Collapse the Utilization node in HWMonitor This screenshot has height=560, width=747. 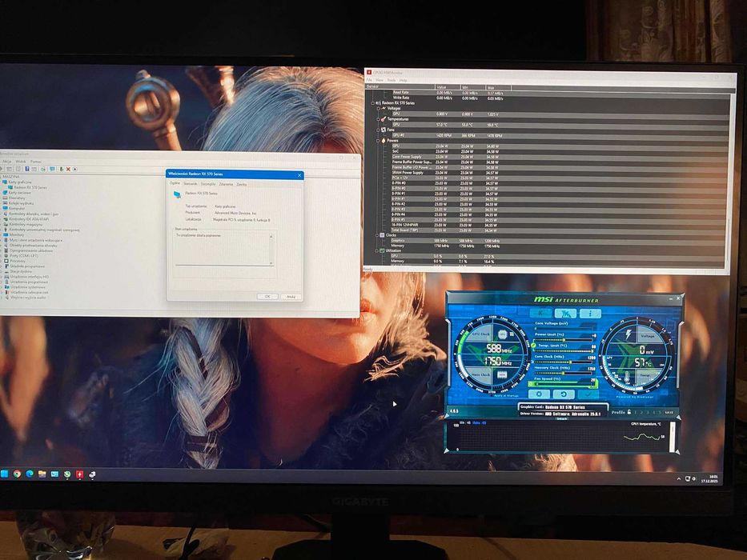tap(376, 251)
